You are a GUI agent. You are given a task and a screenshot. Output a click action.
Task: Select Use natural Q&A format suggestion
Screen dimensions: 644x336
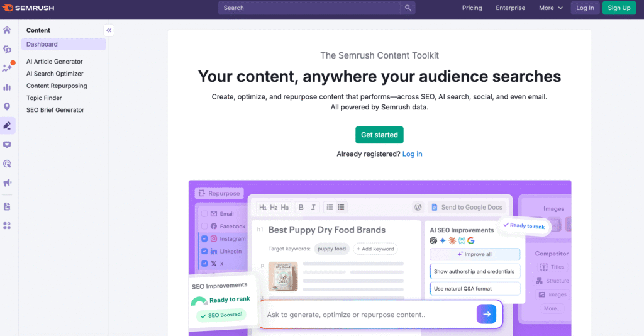[x=475, y=289]
